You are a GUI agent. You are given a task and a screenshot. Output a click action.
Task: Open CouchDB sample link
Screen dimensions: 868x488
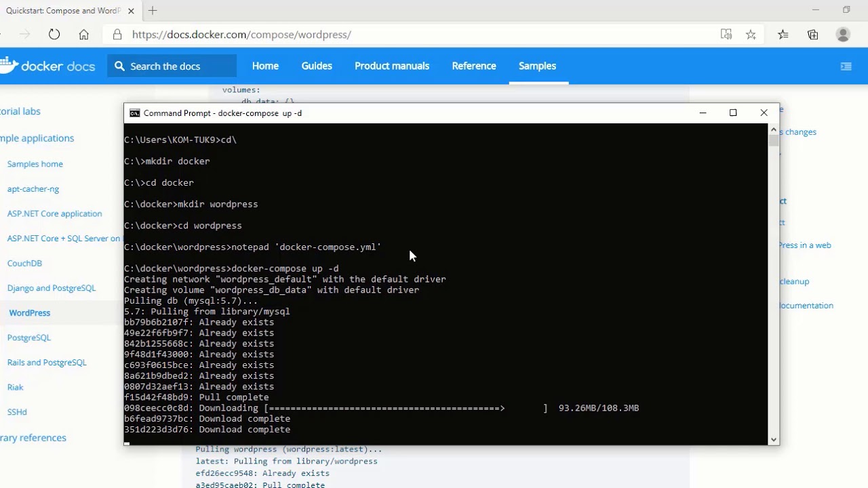(24, 263)
